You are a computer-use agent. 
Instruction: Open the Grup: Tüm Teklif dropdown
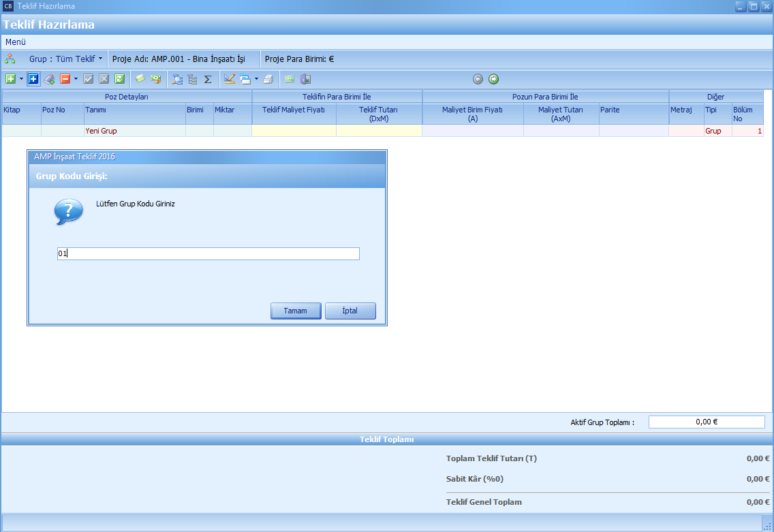pos(66,59)
